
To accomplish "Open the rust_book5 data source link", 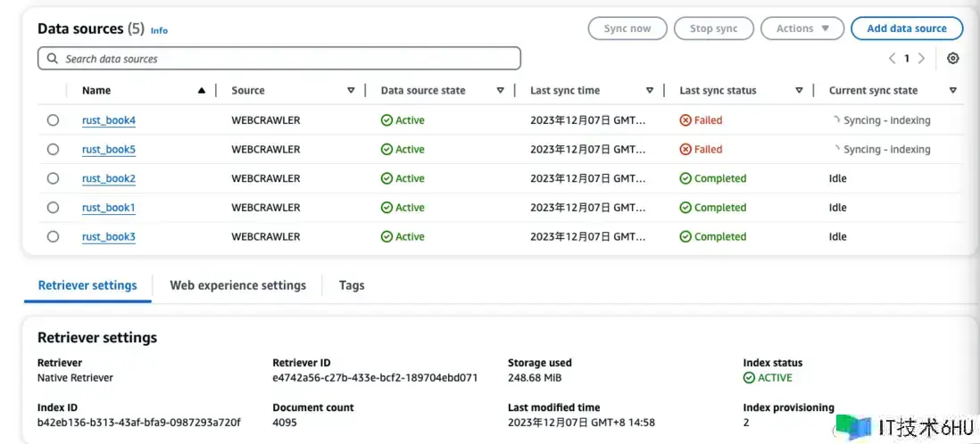I will click(109, 149).
